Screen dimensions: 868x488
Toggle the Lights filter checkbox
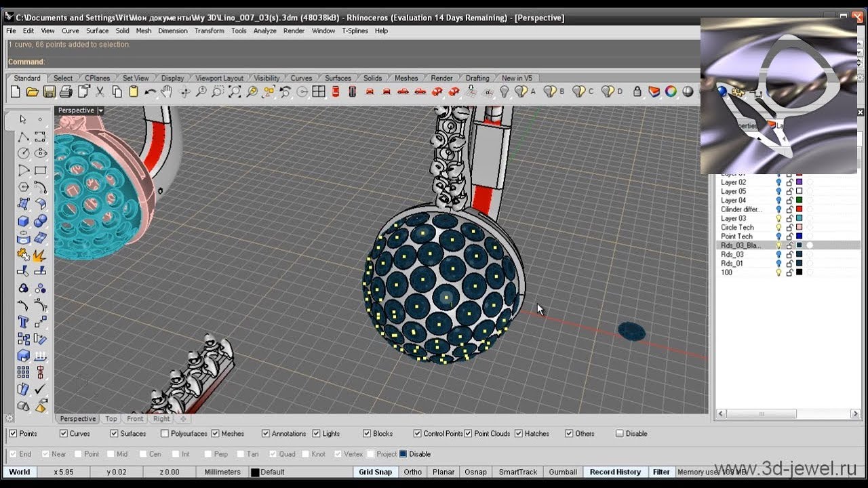click(316, 434)
